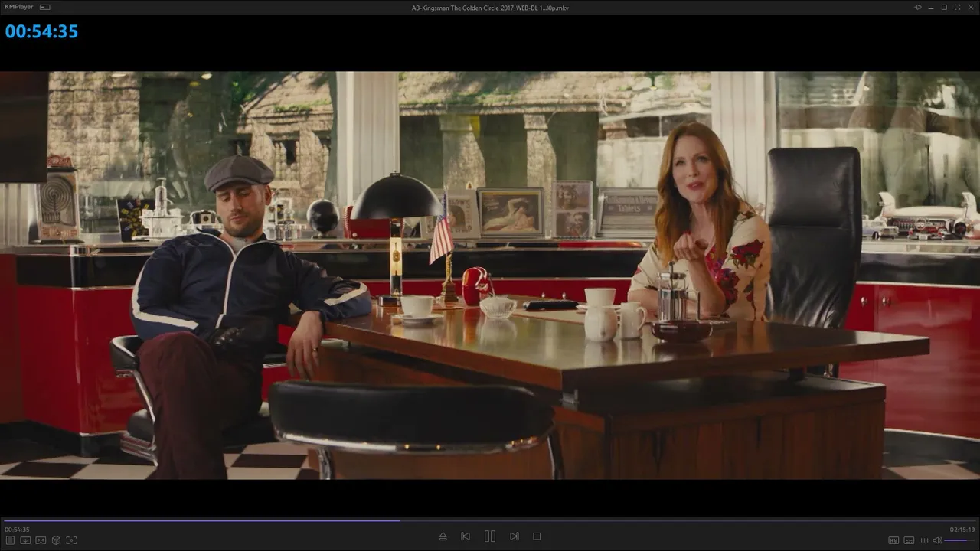
Task: Mute the audio with speaker icon
Action: 937,540
